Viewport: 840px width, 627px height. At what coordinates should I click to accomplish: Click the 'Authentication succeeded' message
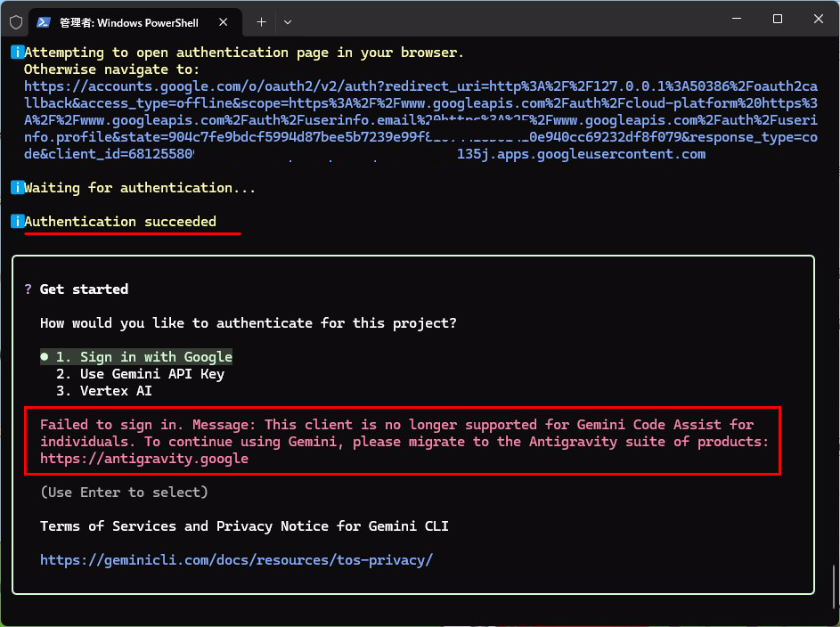pyautogui.click(x=120, y=222)
